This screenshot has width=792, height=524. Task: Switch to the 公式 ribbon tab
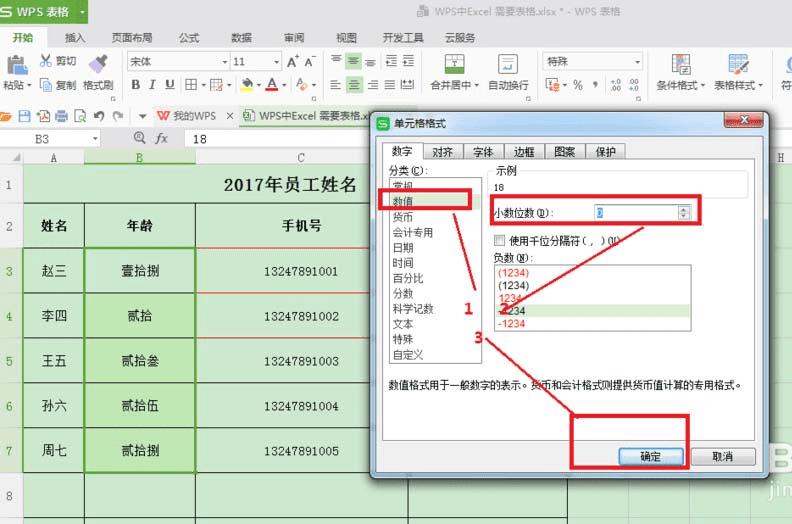coord(188,38)
